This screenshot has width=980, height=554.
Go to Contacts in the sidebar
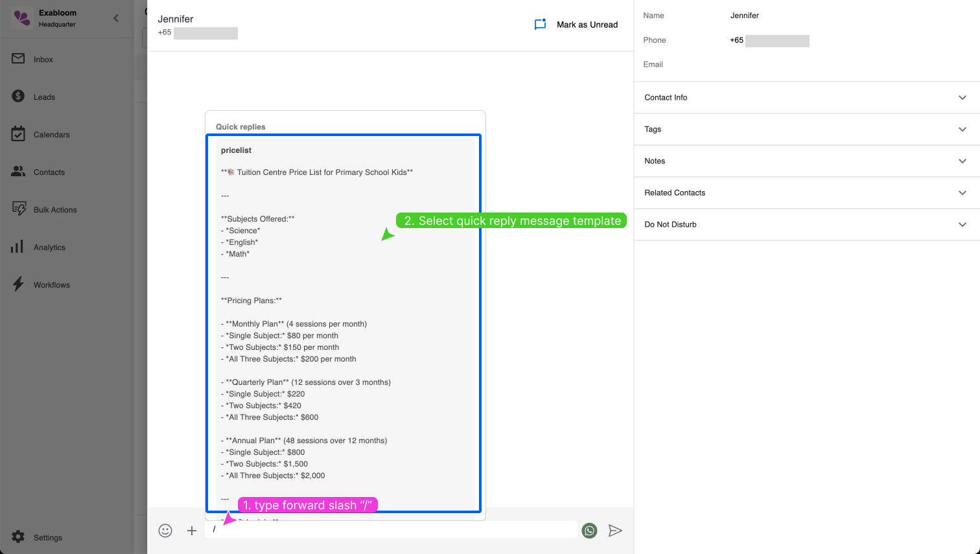point(49,172)
